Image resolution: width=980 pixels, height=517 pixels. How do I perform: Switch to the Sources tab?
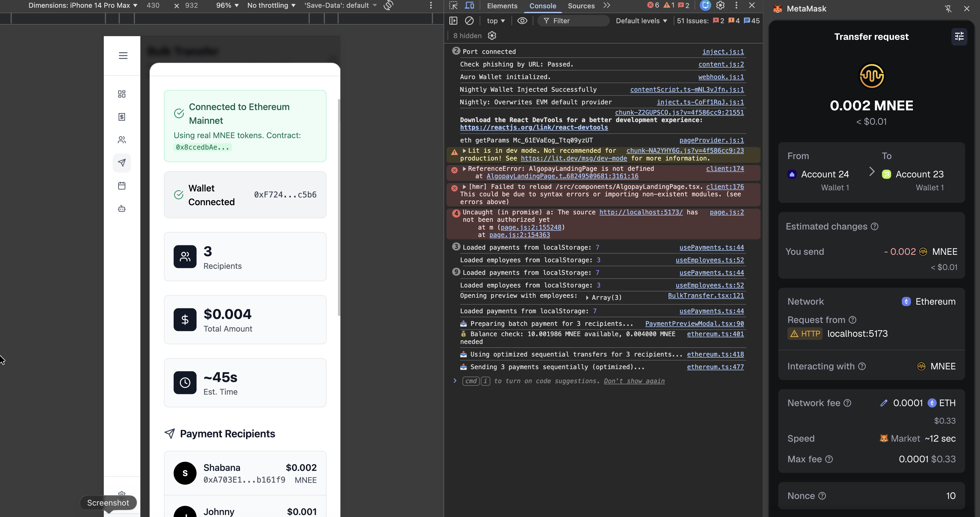click(581, 6)
